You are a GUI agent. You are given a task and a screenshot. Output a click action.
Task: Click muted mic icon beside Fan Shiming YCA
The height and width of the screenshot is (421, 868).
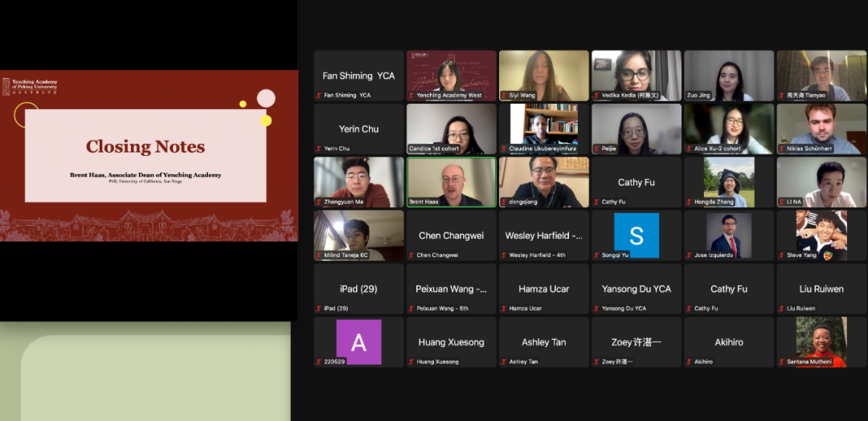318,96
